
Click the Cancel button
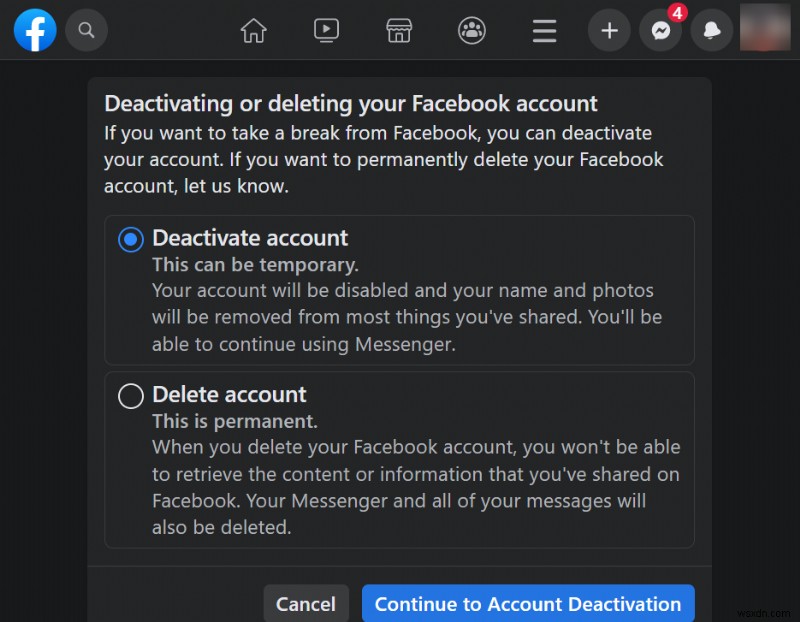306,604
